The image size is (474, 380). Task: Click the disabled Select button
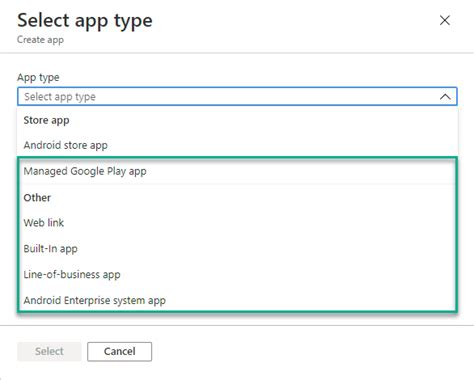pos(49,351)
